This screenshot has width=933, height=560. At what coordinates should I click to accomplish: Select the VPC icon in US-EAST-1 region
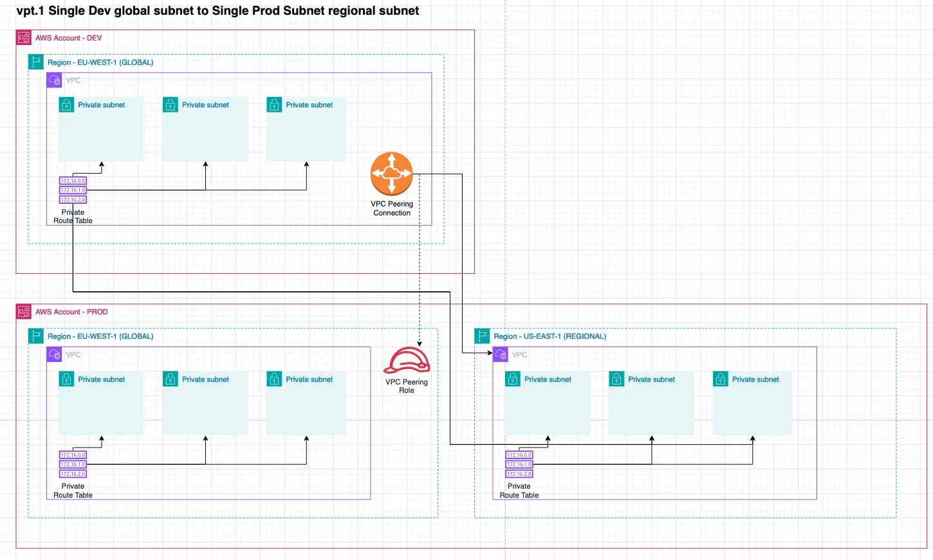click(501, 355)
